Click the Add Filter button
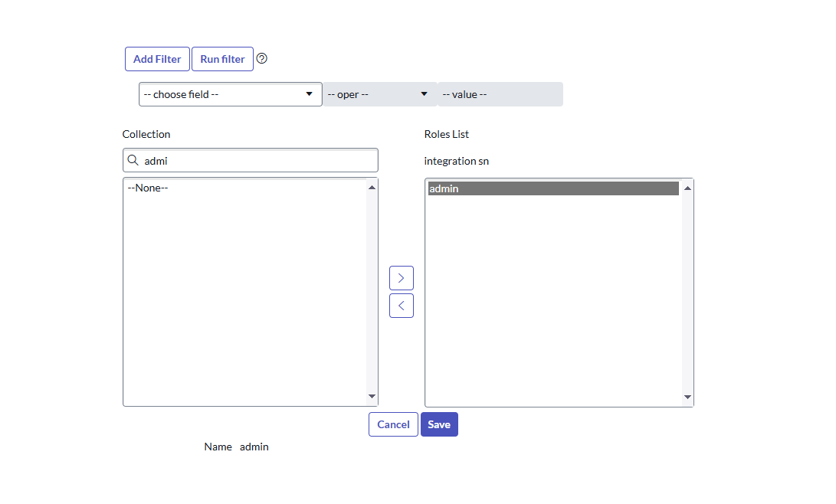 [157, 59]
